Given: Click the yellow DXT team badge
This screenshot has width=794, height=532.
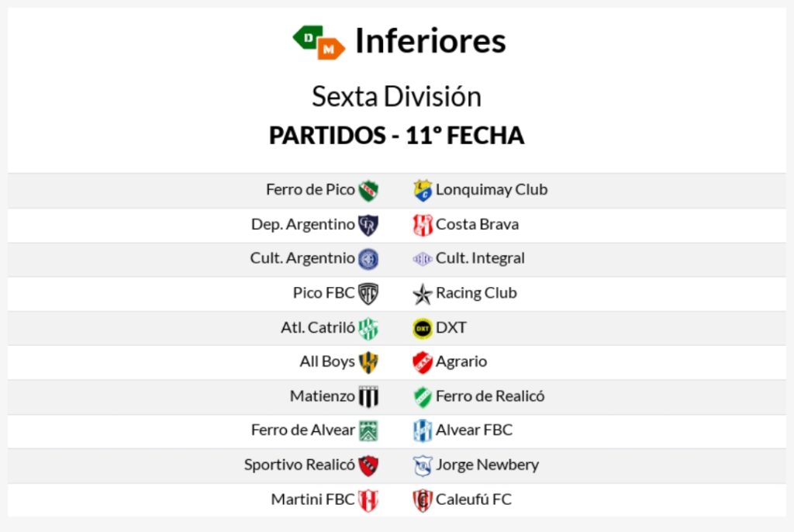Looking at the screenshot, I should point(423,328).
